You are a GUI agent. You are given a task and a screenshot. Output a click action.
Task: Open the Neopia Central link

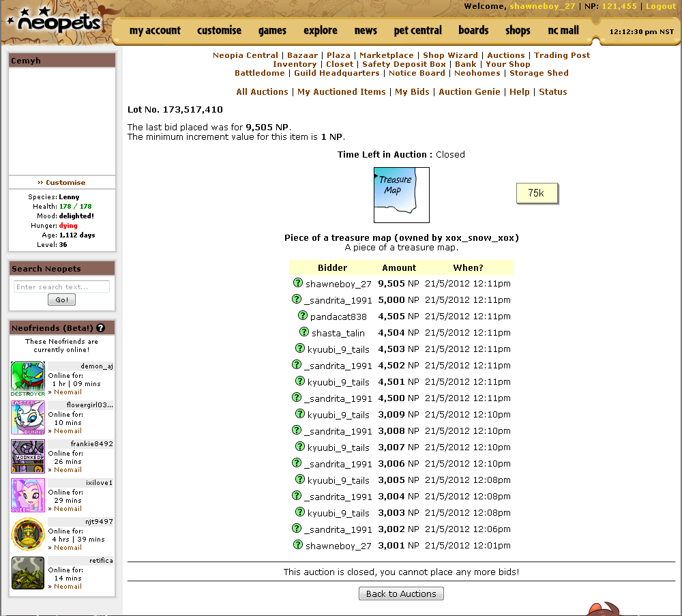click(x=246, y=55)
